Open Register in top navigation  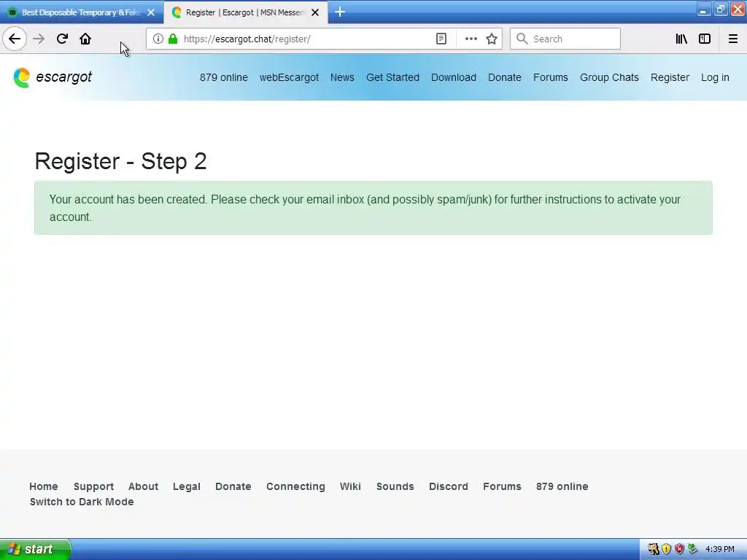click(x=670, y=77)
